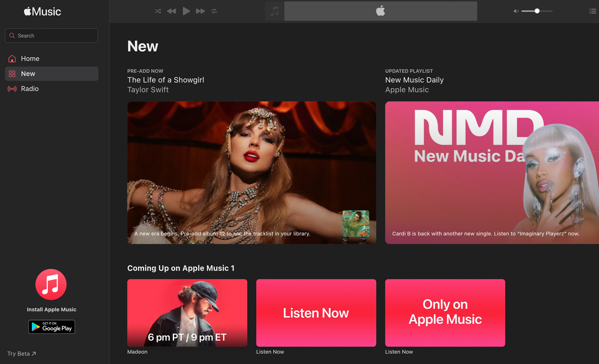Click the volume speaker icon
The image size is (599, 364).
coord(516,11)
